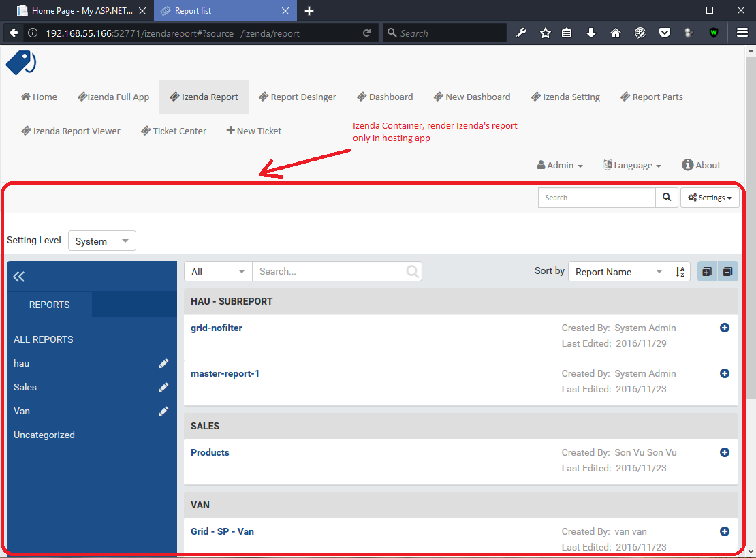Open a new browser tab with plus

[309, 11]
